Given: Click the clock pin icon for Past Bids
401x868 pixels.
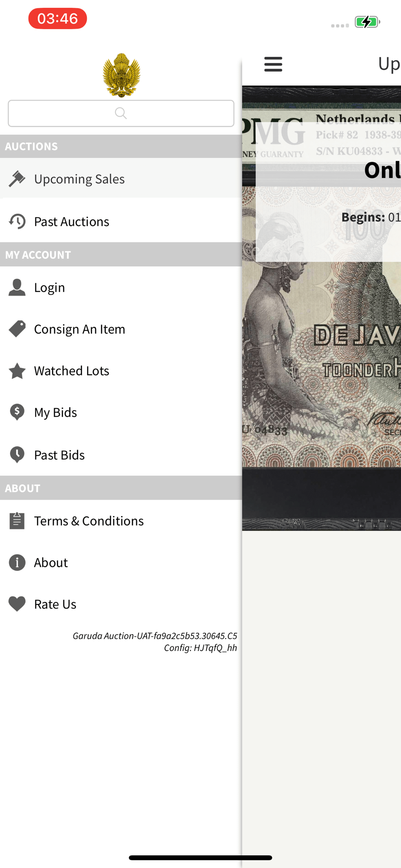Looking at the screenshot, I should [x=17, y=455].
